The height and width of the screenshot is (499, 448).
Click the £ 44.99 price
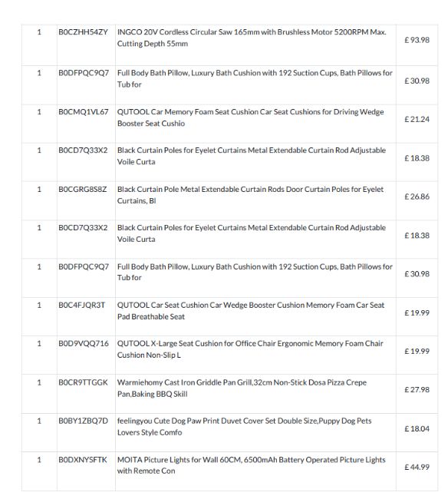click(417, 468)
